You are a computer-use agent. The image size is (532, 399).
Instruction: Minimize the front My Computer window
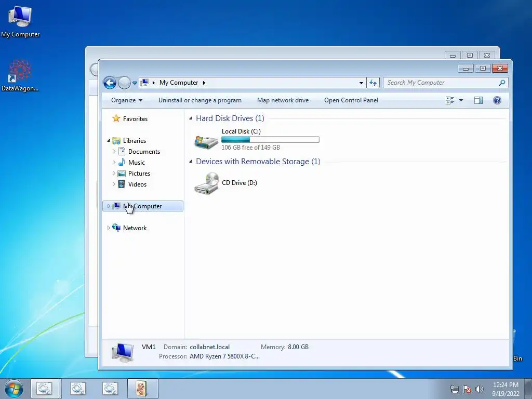(x=465, y=69)
